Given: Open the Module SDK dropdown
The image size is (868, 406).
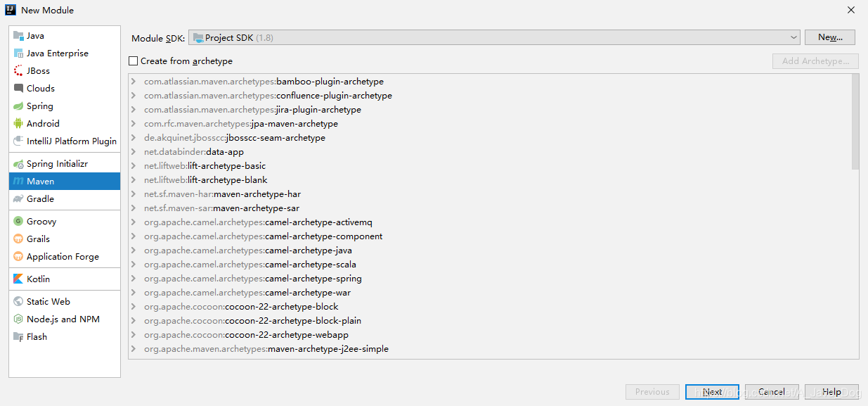Looking at the screenshot, I should point(494,37).
